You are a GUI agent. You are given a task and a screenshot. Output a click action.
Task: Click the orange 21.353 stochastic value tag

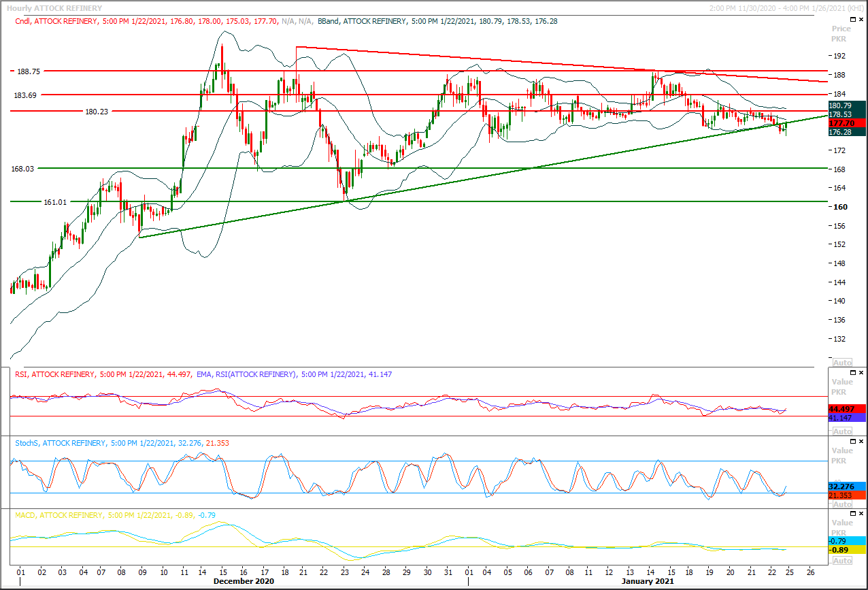[847, 495]
